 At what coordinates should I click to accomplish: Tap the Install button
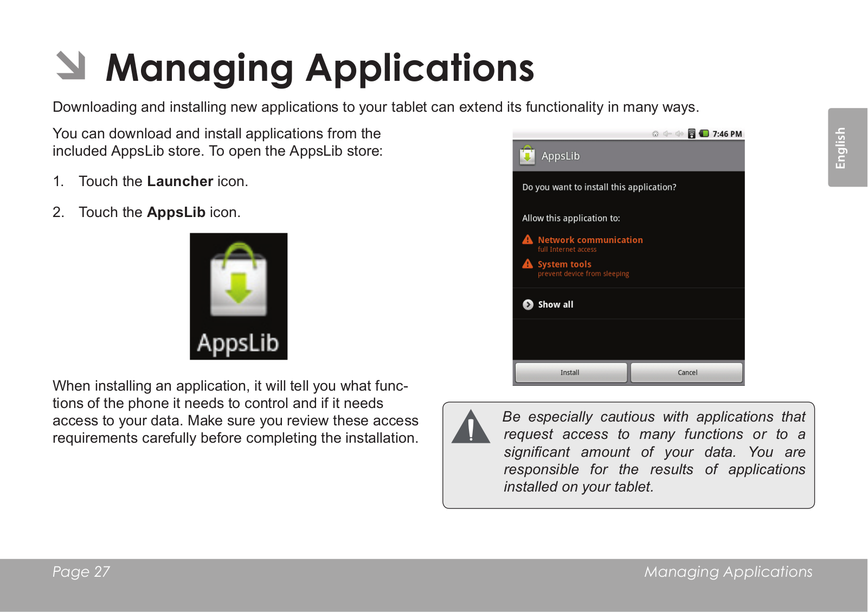(570, 373)
